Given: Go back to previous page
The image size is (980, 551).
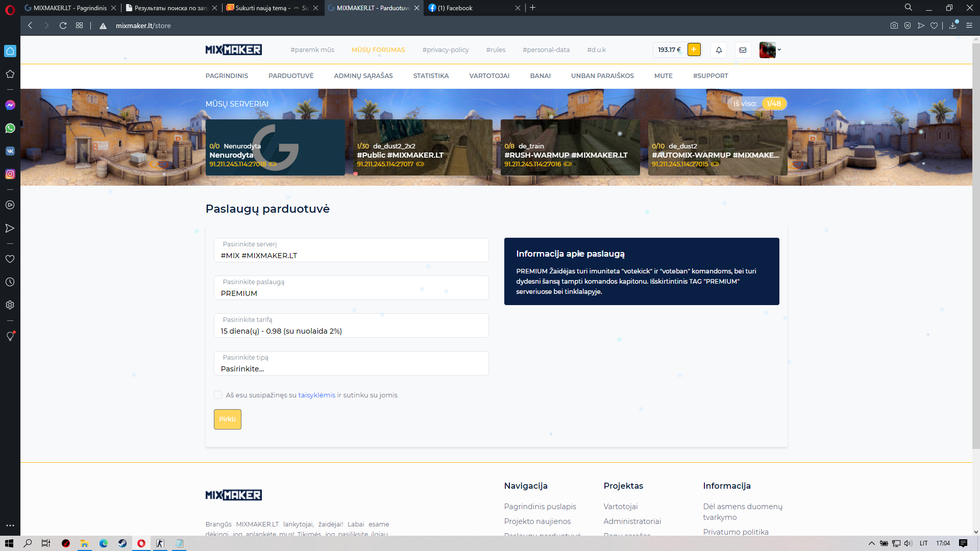Looking at the screenshot, I should (x=30, y=26).
